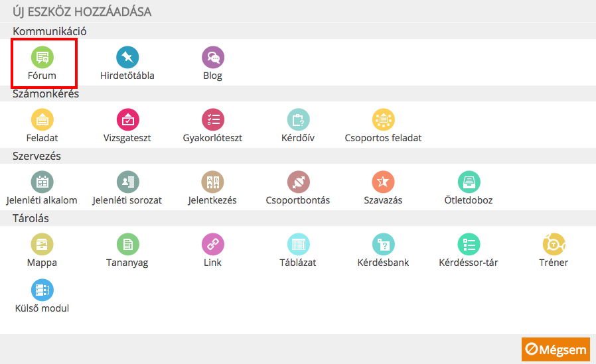The image size is (596, 364).
Task: Choose the Csoportos feladat icon
Action: (383, 119)
